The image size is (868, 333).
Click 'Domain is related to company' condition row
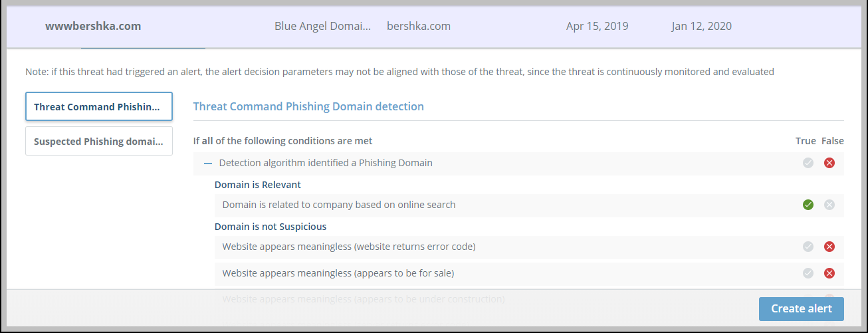(x=339, y=205)
